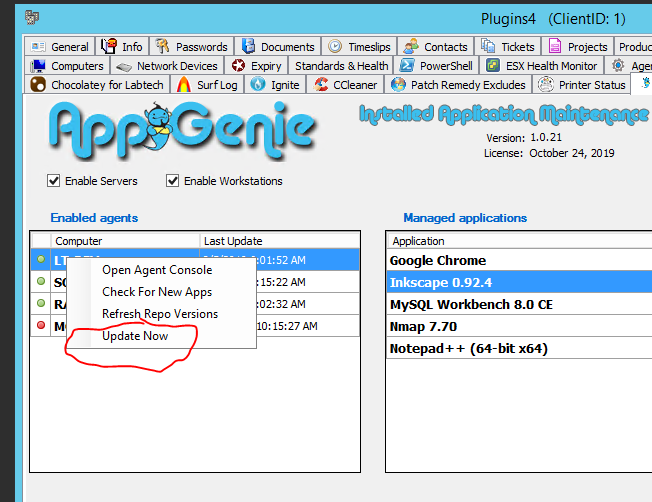Switch to the Standards & Health tab
652x502 pixels.
point(341,66)
